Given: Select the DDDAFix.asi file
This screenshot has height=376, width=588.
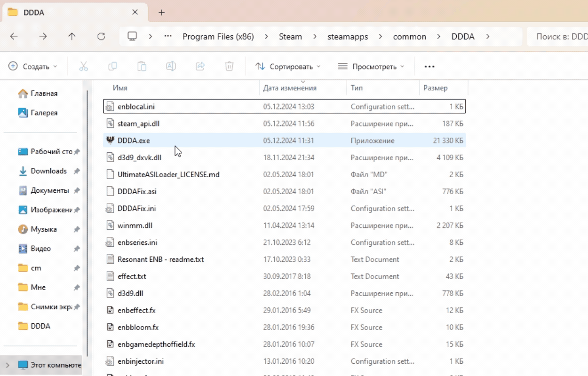Looking at the screenshot, I should (284, 191).
